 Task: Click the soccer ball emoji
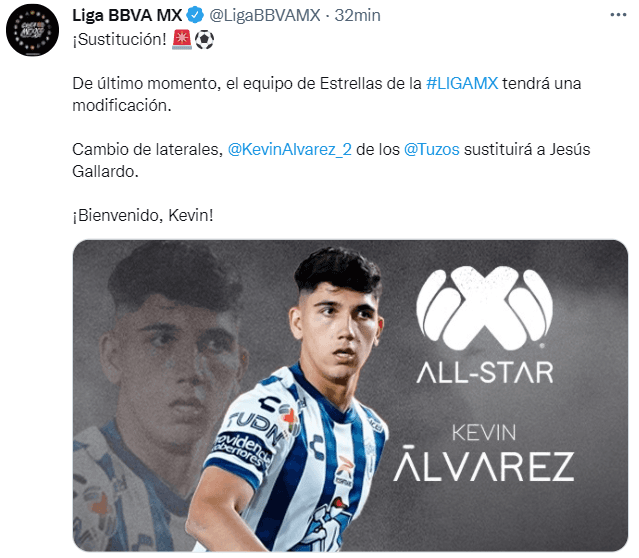click(204, 40)
